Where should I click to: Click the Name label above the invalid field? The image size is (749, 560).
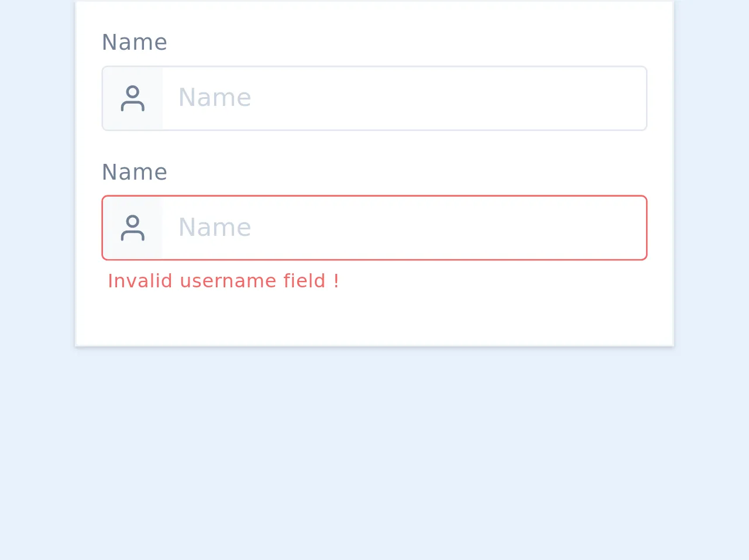pyautogui.click(x=135, y=173)
